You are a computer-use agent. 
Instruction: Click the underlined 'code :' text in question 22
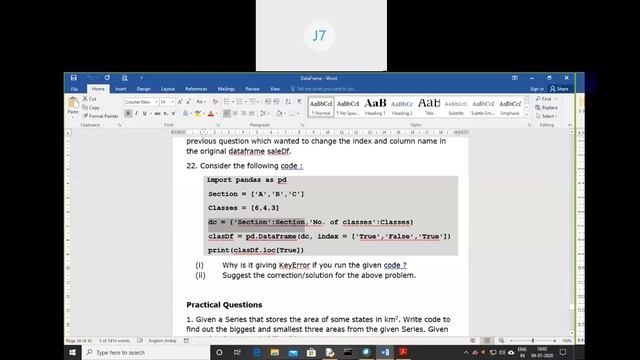coord(292,166)
